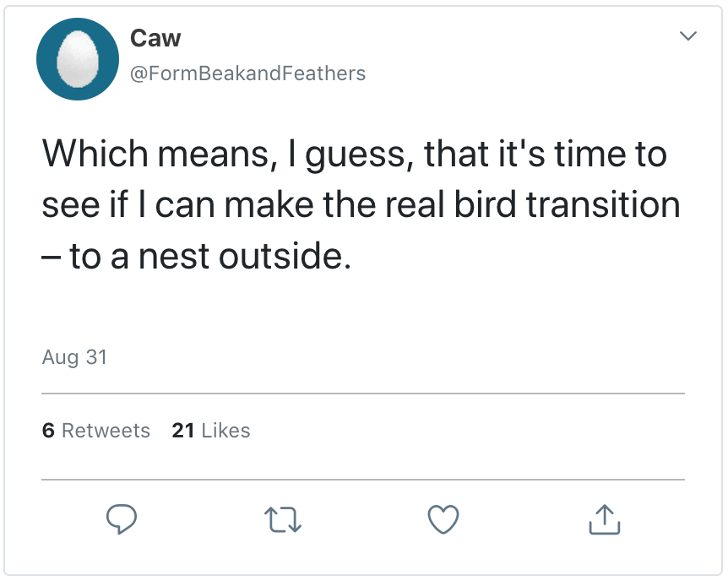Click the word Retweets next to 6
Screen dimensions: 728x581
pos(106,431)
